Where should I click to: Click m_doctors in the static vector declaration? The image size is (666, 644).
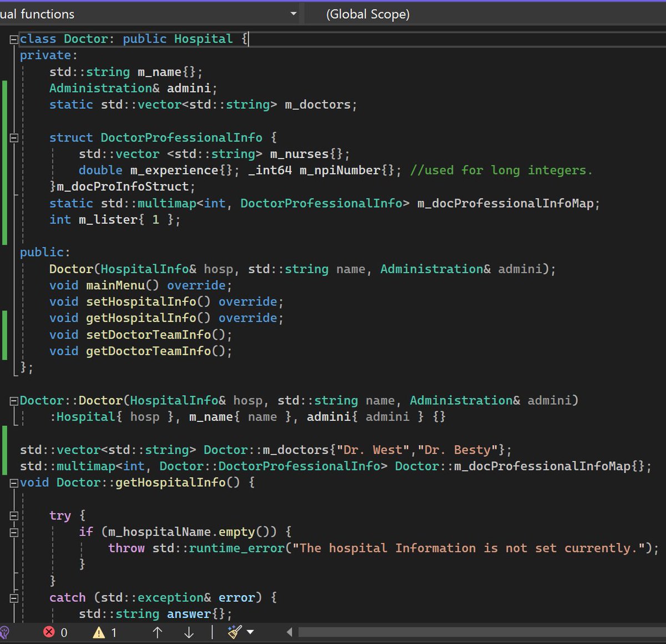(317, 104)
